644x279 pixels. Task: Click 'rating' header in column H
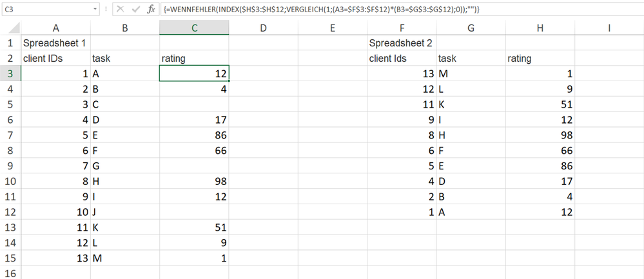[540, 59]
